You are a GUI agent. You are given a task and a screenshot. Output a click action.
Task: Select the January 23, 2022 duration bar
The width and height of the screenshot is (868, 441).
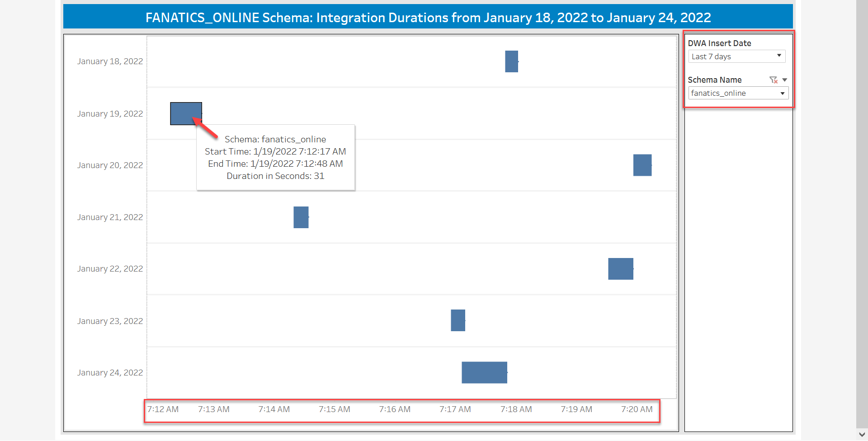458,320
